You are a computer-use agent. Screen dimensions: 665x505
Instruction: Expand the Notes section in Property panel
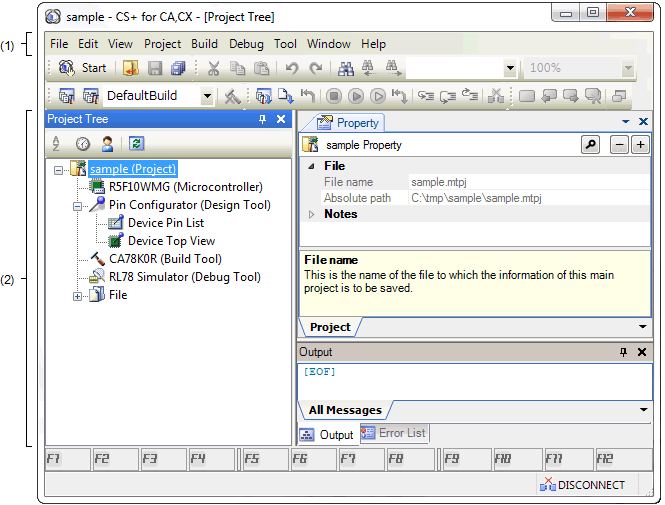pos(311,214)
